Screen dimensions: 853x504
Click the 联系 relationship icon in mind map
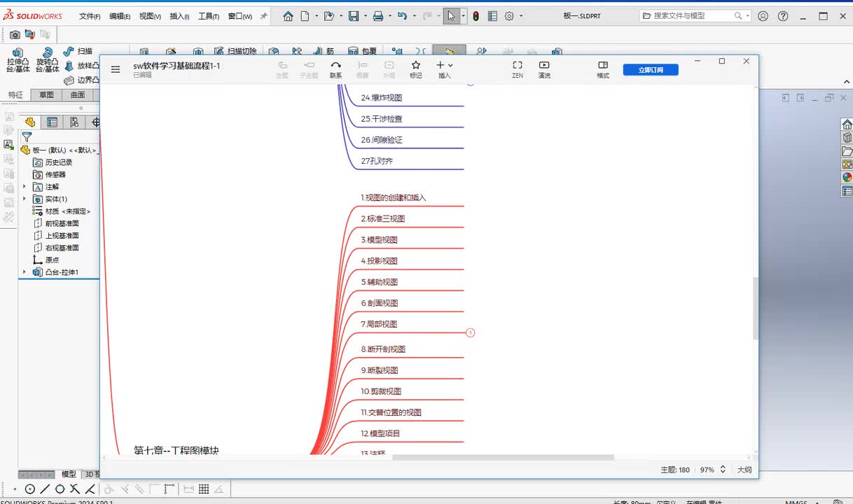336,69
